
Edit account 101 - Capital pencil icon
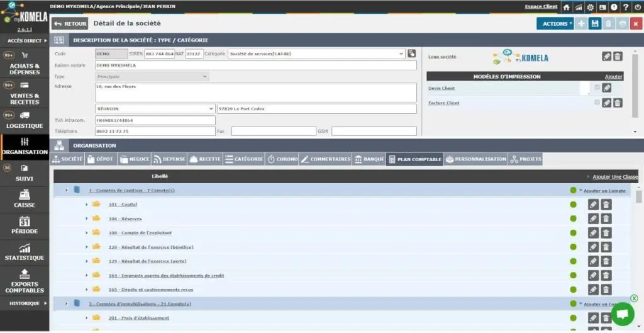tap(593, 205)
